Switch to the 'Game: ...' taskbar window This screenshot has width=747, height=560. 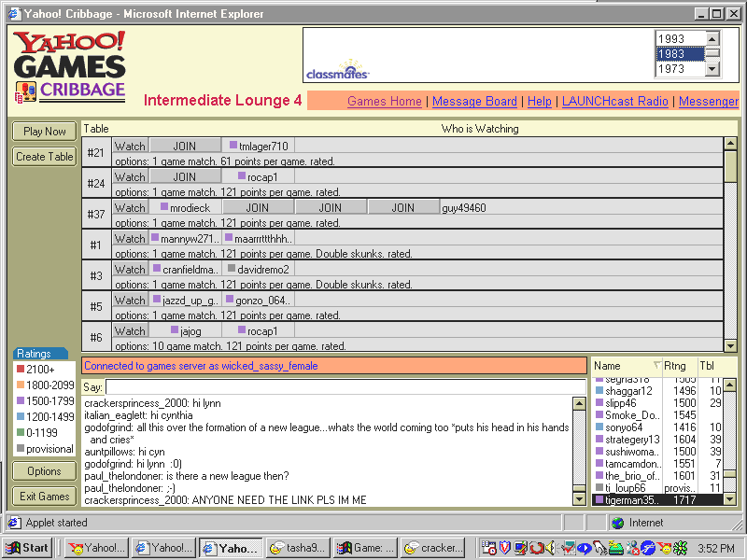(x=365, y=548)
